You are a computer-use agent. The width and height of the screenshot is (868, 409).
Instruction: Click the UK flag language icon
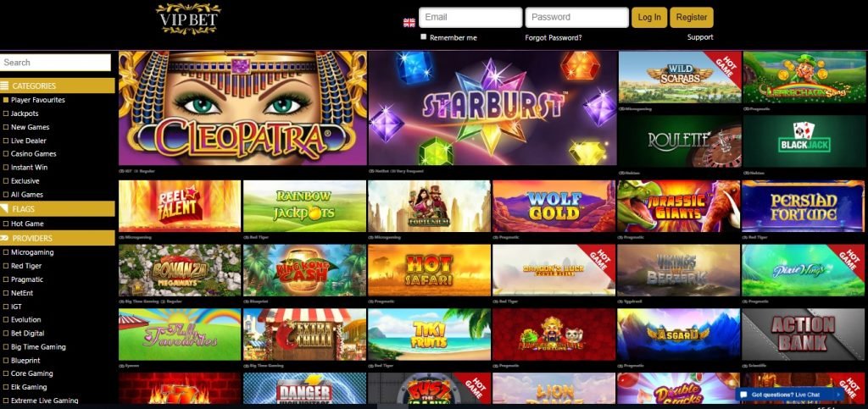409,23
